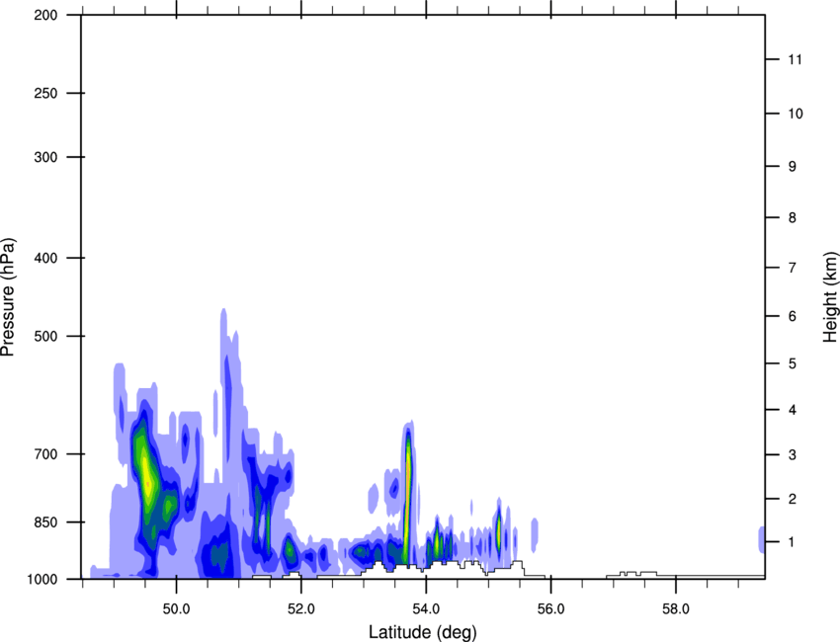
Task: Click latitude tick label 58.0
Action: tap(676, 609)
